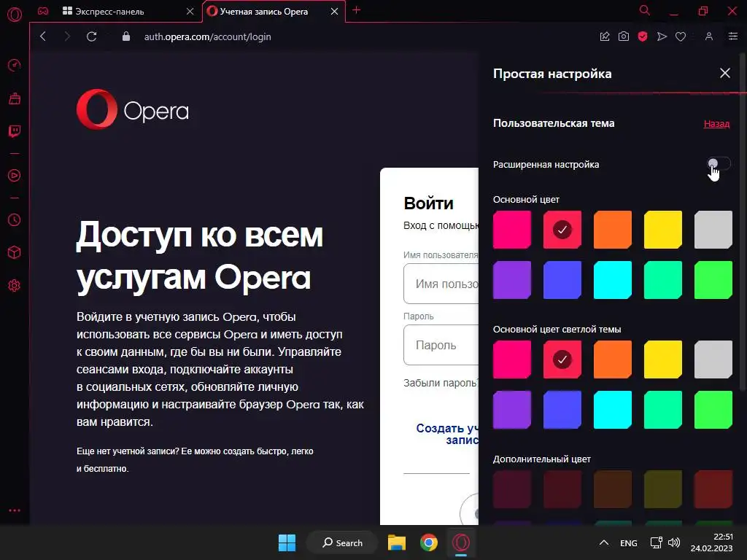Open Extensions cube sidebar icon
Viewport: 747px width, 560px height.
pyautogui.click(x=15, y=252)
